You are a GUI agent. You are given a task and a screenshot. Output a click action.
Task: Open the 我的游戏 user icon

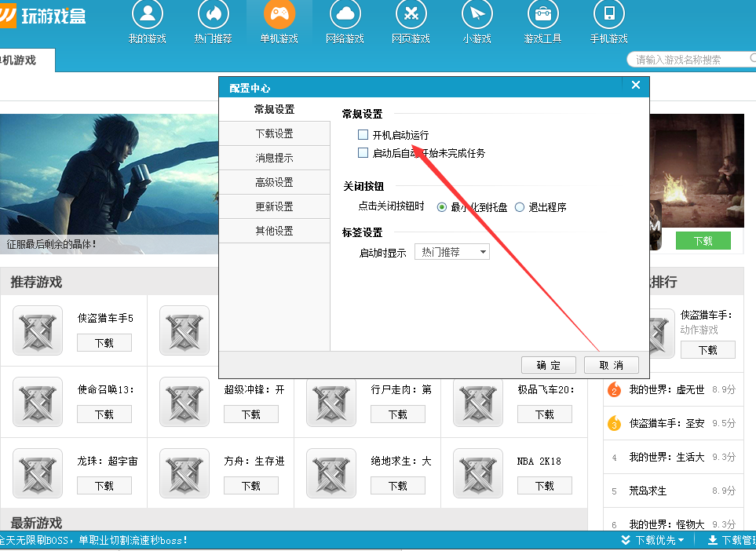point(148,14)
